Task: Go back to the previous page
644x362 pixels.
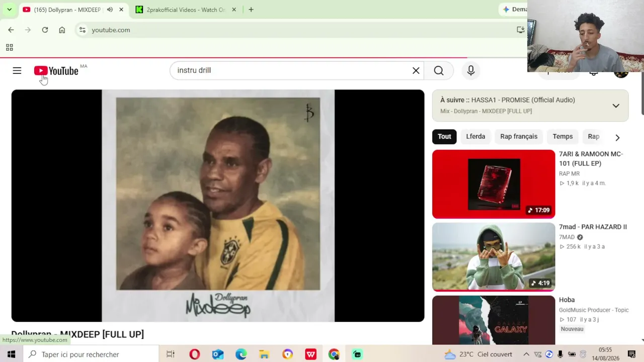Action: [x=11, y=30]
